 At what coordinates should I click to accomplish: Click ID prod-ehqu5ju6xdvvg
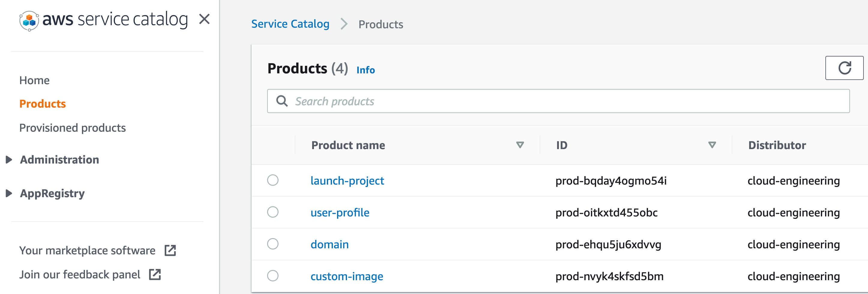point(608,244)
